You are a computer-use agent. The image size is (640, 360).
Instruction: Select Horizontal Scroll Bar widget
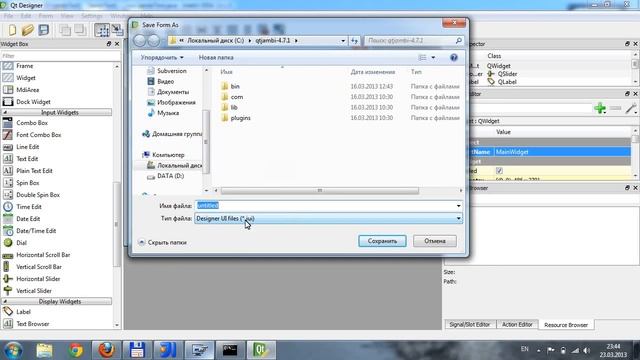click(x=43, y=255)
